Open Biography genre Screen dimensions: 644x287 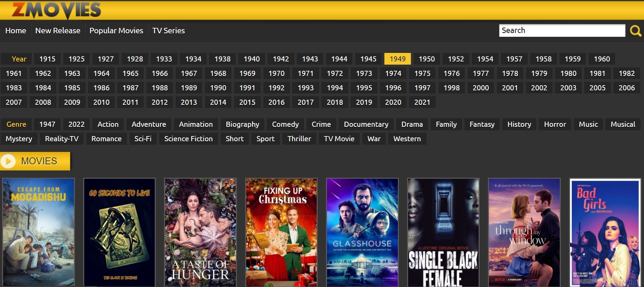tap(242, 124)
